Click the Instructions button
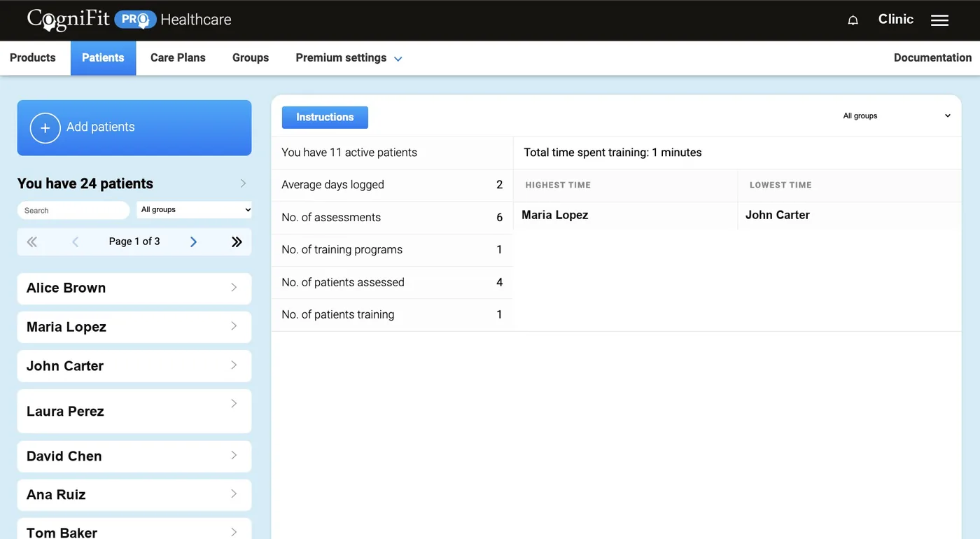Screen dimensions: 980x539 (x=325, y=118)
